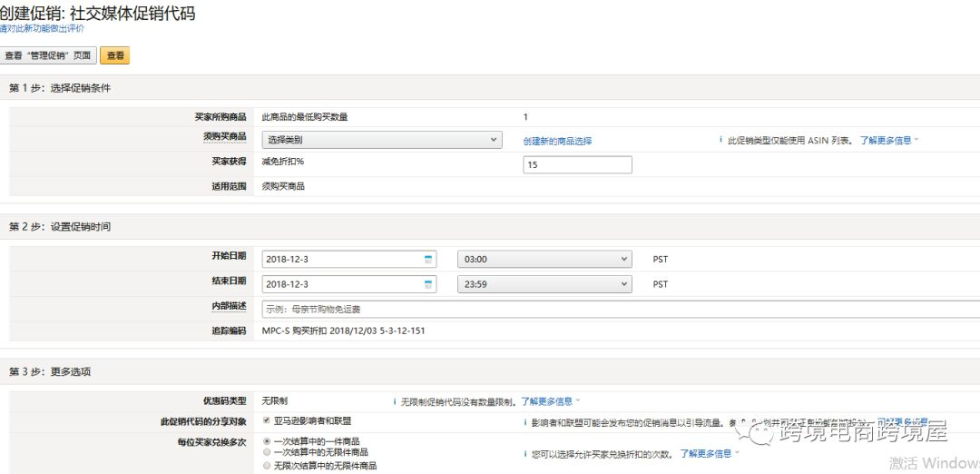Click 须购买商品 row label
Image resolution: width=980 pixels, height=474 pixels.
[x=224, y=136]
